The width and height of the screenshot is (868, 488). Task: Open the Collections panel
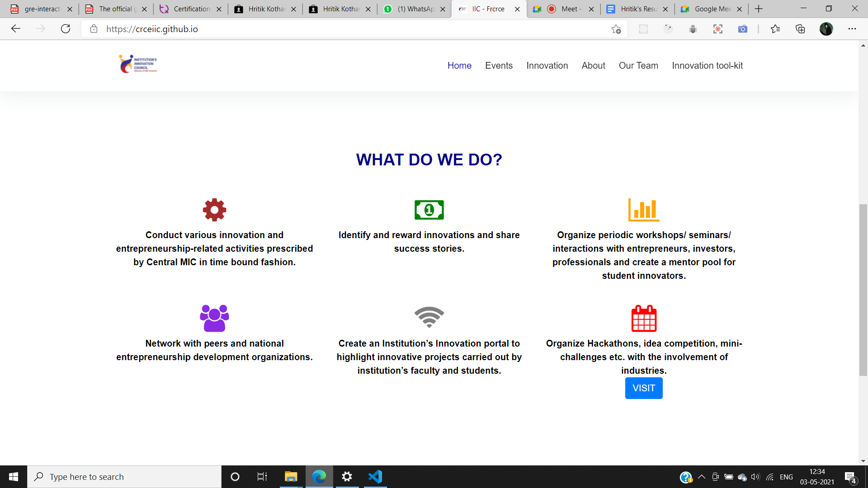tap(800, 29)
